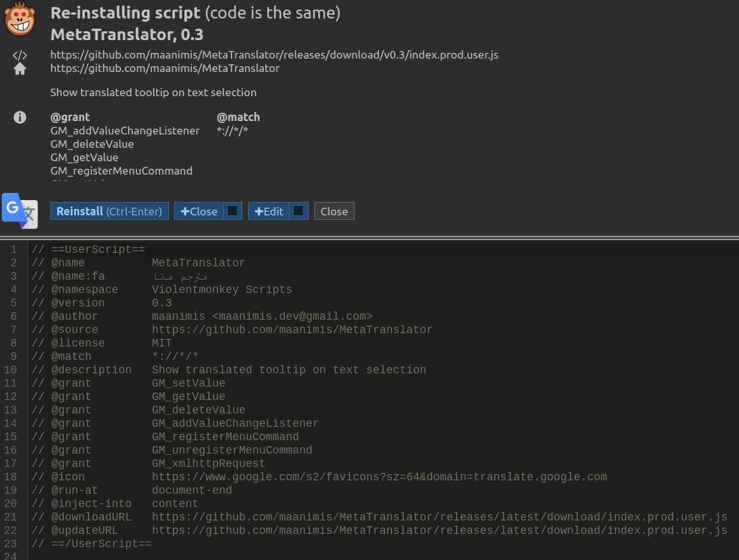Click the @match heading
This screenshot has height=560, width=739.
coord(238,117)
